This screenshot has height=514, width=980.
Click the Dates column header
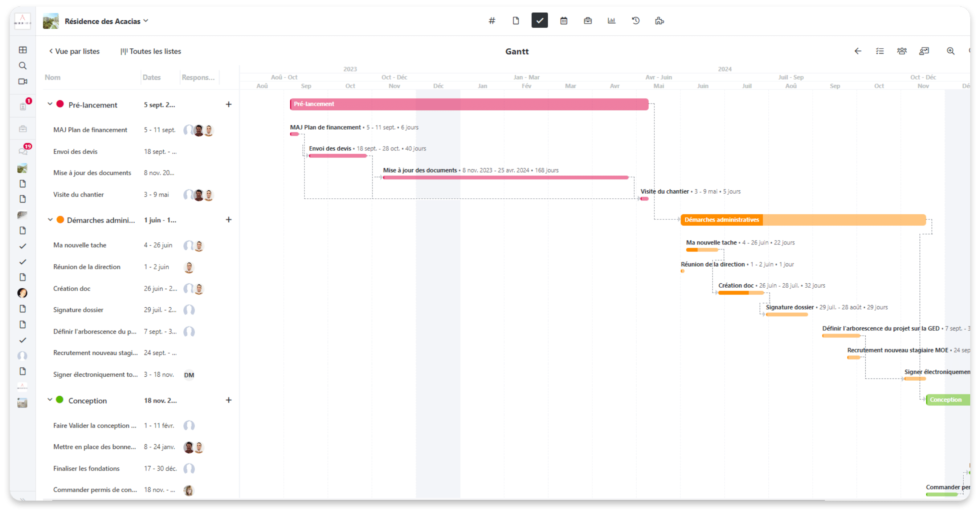(151, 77)
